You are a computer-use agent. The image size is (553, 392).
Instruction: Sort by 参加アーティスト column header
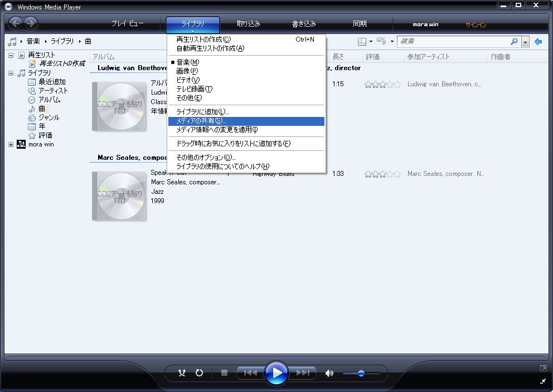click(x=446, y=57)
